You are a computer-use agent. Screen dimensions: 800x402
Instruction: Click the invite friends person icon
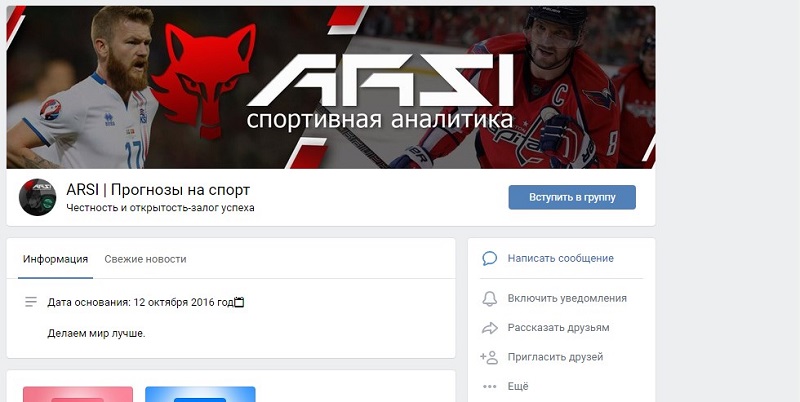coord(489,357)
